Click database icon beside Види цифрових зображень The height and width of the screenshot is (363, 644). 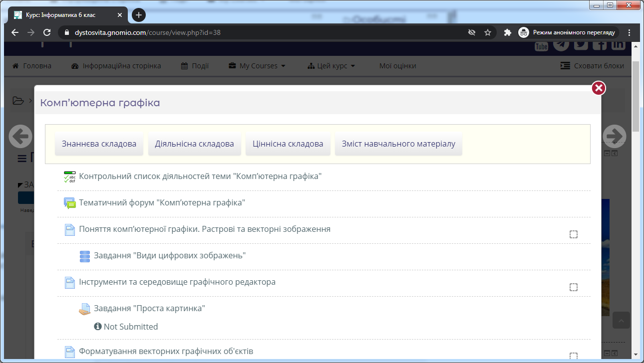85,256
